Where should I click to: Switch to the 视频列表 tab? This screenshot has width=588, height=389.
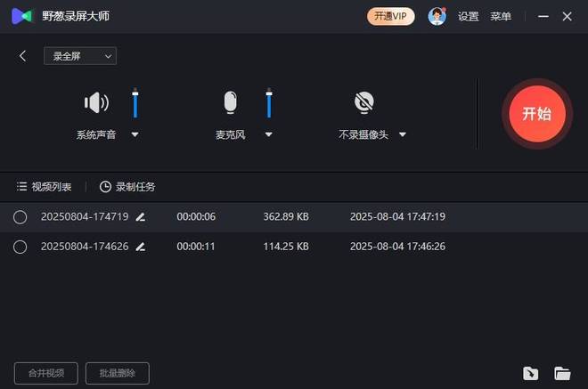(x=45, y=187)
